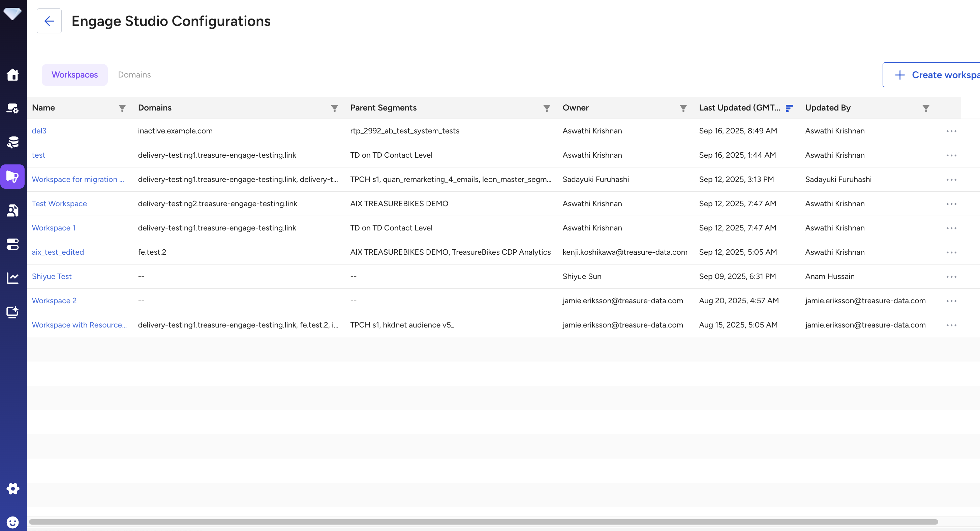Open the customer profiles sidebar icon
980x531 pixels.
point(13,210)
